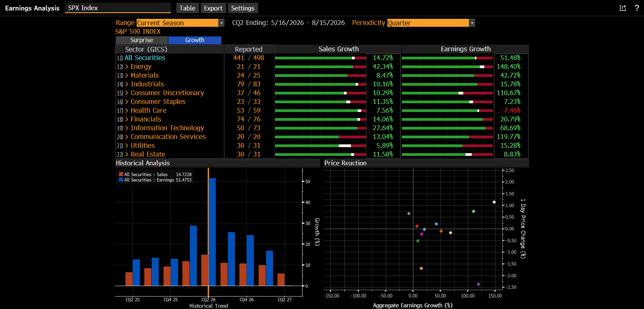
Task: Switch to the Surprise view
Action: 142,40
